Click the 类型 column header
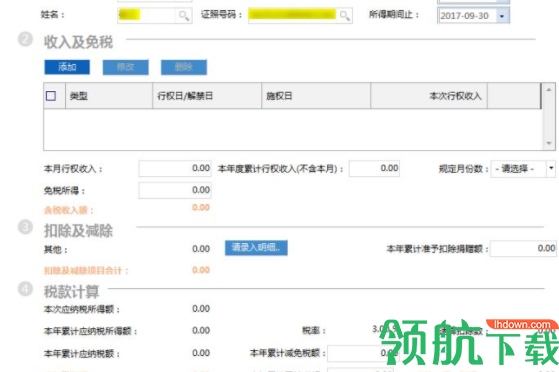 (x=109, y=96)
